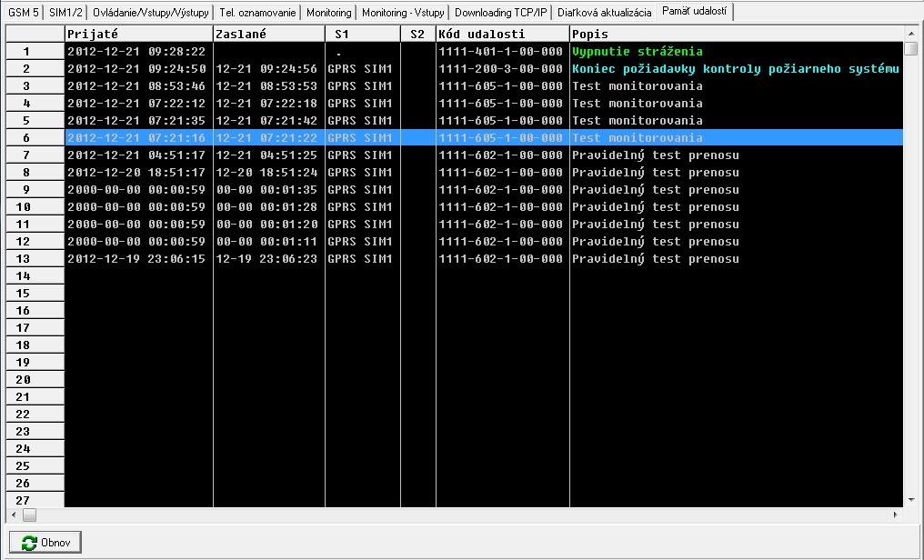Open the Monitoring - Vstupy tab

coord(403,13)
